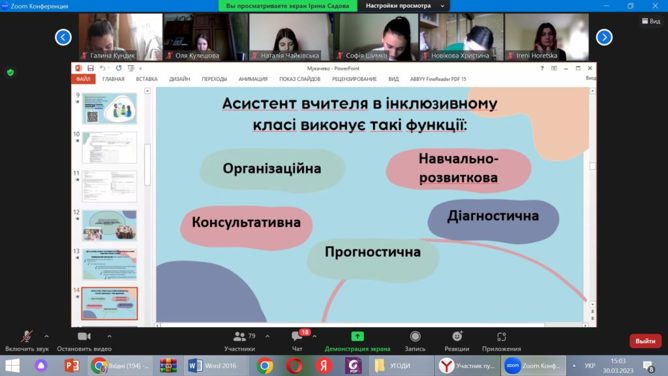668x376 pixels.
Task: Show previous participants with left arrow
Action: [x=63, y=37]
